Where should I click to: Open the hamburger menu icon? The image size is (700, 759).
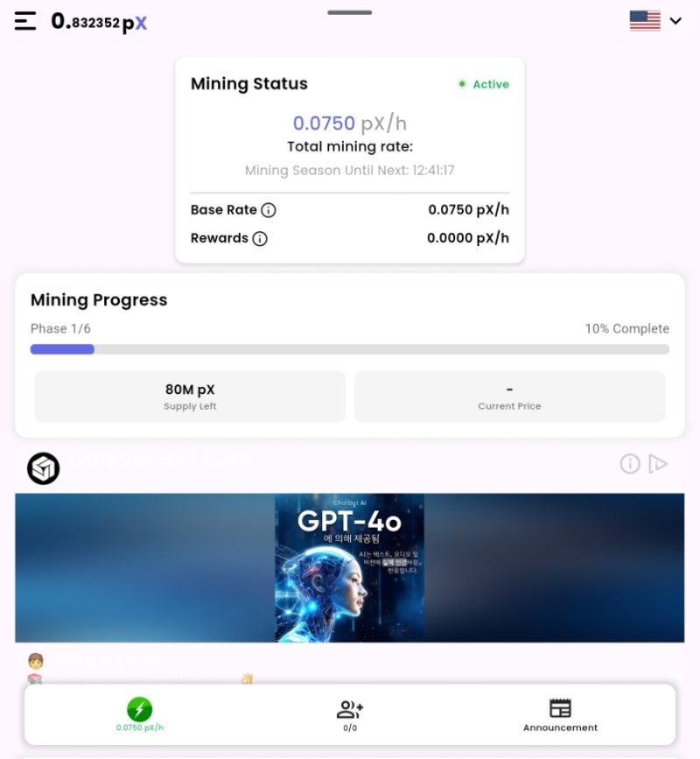25,21
